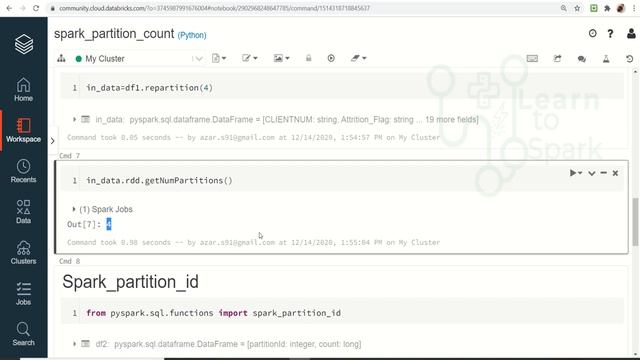Open the Edit menu dropdown icon

click(x=249, y=58)
